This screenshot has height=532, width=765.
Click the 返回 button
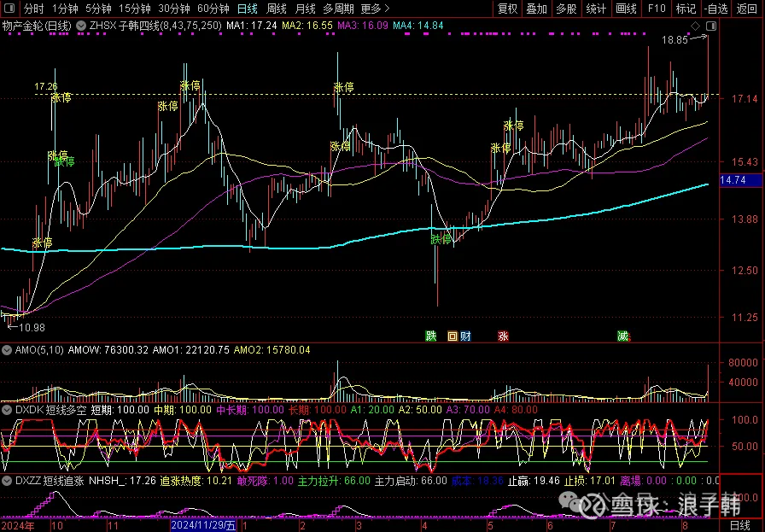(747, 9)
